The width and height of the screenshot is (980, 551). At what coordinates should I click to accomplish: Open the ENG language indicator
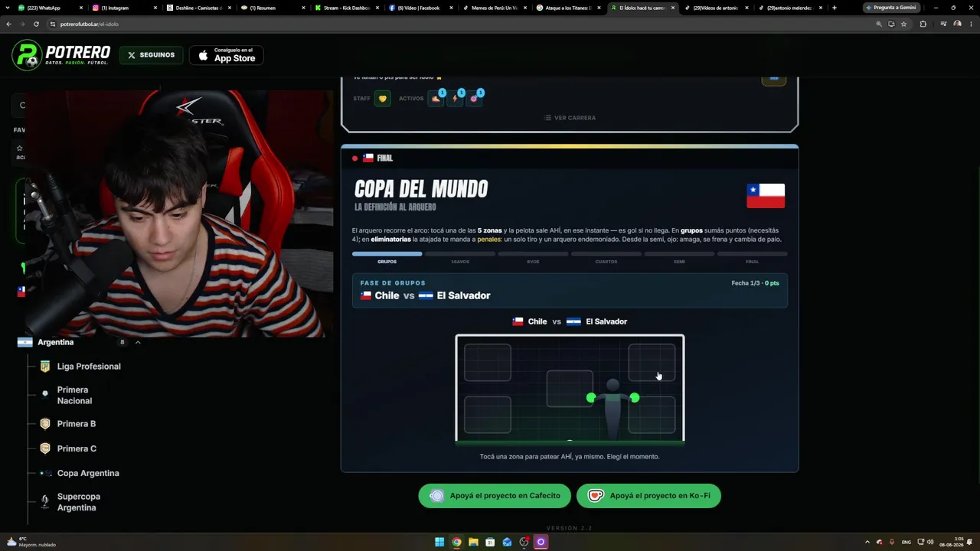click(x=906, y=542)
